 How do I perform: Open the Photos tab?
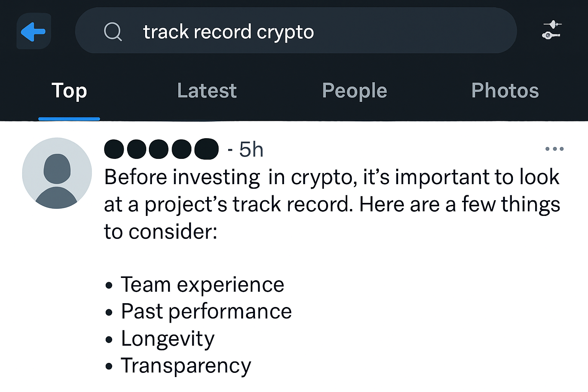505,91
